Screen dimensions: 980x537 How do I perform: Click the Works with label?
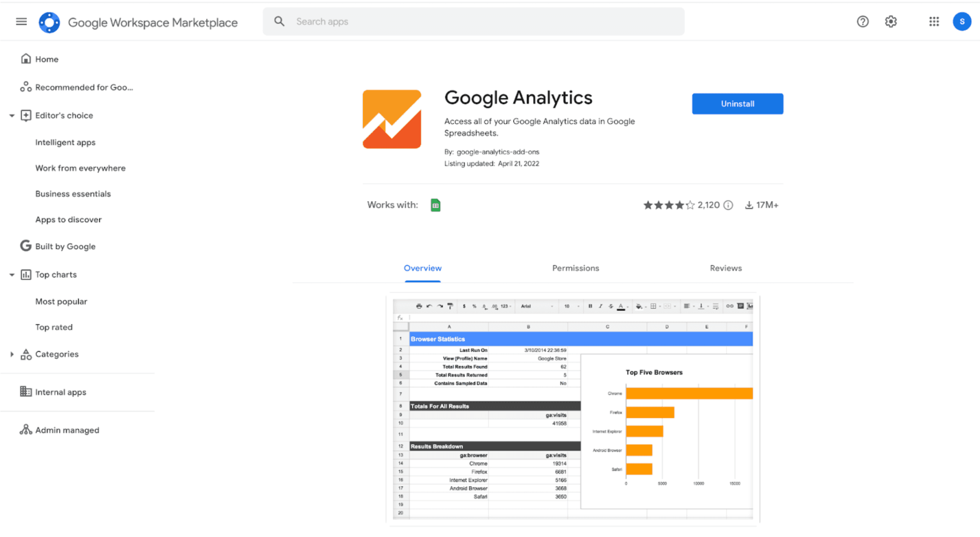[392, 205]
